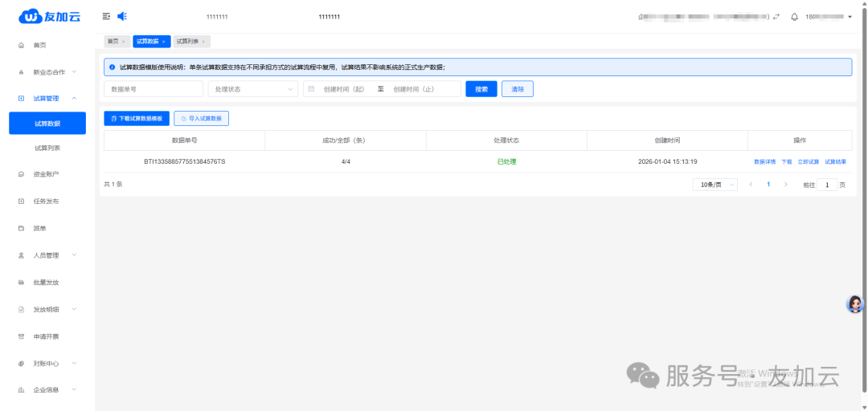Click the 4/4 success count cell
868x411 pixels.
click(x=346, y=162)
